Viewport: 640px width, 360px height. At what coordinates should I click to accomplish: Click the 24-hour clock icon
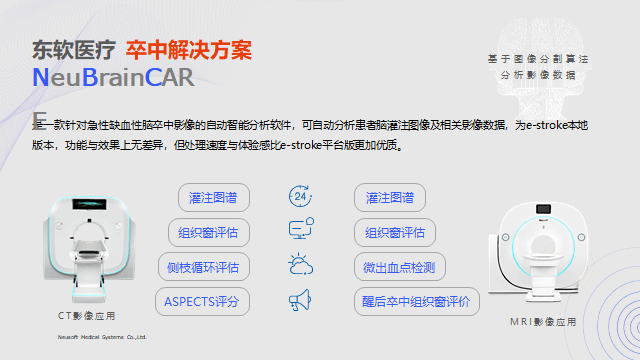tap(300, 196)
